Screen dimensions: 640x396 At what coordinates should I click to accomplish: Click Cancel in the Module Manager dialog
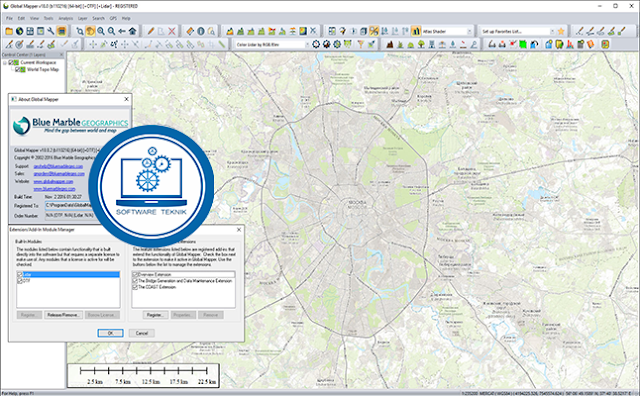coord(142,333)
